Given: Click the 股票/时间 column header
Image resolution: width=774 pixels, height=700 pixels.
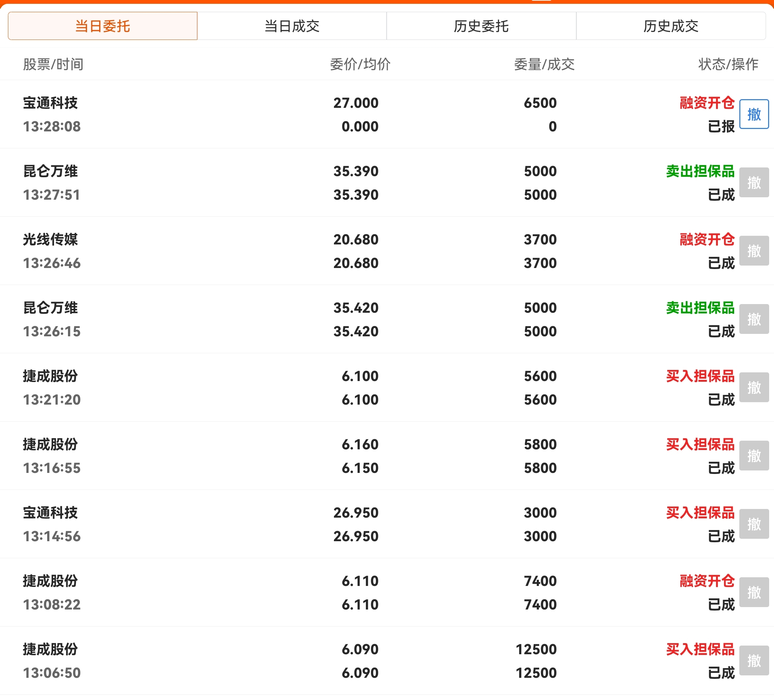Looking at the screenshot, I should (x=53, y=64).
